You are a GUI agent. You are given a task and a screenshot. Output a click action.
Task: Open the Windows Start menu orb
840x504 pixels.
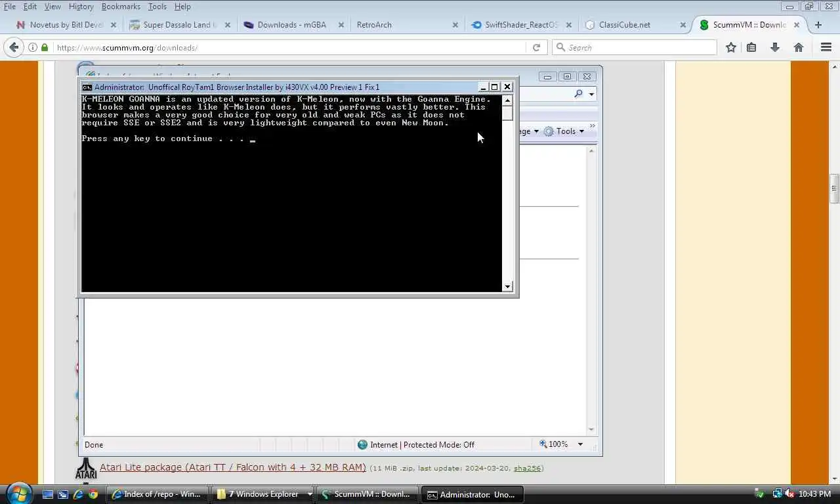(x=19, y=493)
